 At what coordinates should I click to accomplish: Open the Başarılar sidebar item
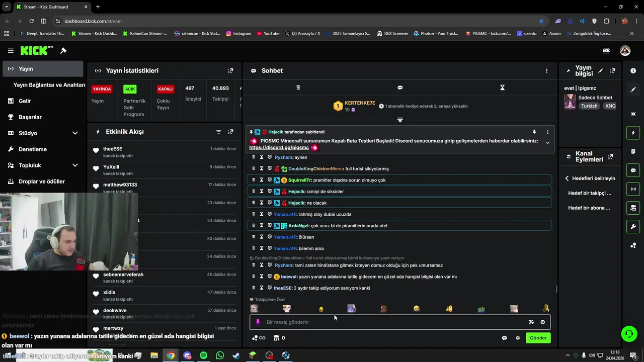43,117
